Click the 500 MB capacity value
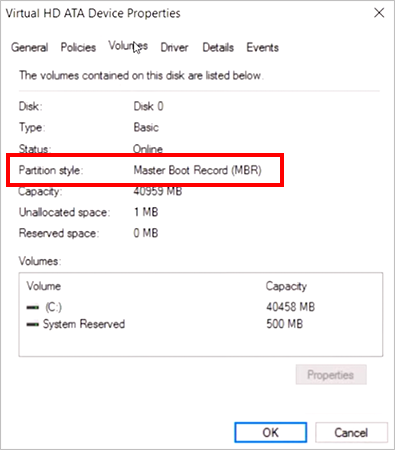 click(x=285, y=324)
